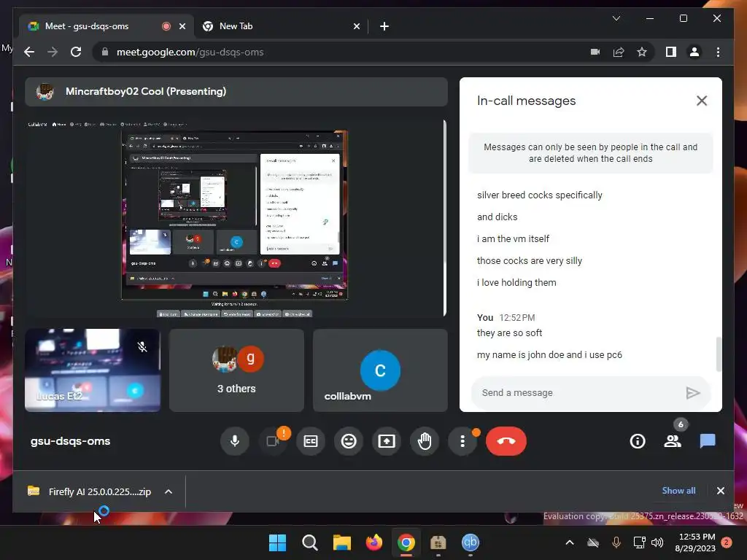
Task: Toggle closed captions
Action: (311, 441)
